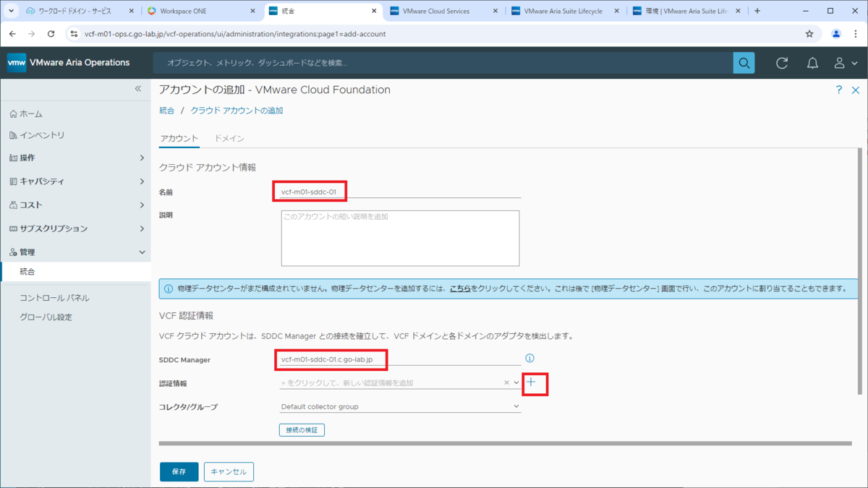Open the collector group dropdown
The height and width of the screenshot is (488, 868).
click(400, 406)
